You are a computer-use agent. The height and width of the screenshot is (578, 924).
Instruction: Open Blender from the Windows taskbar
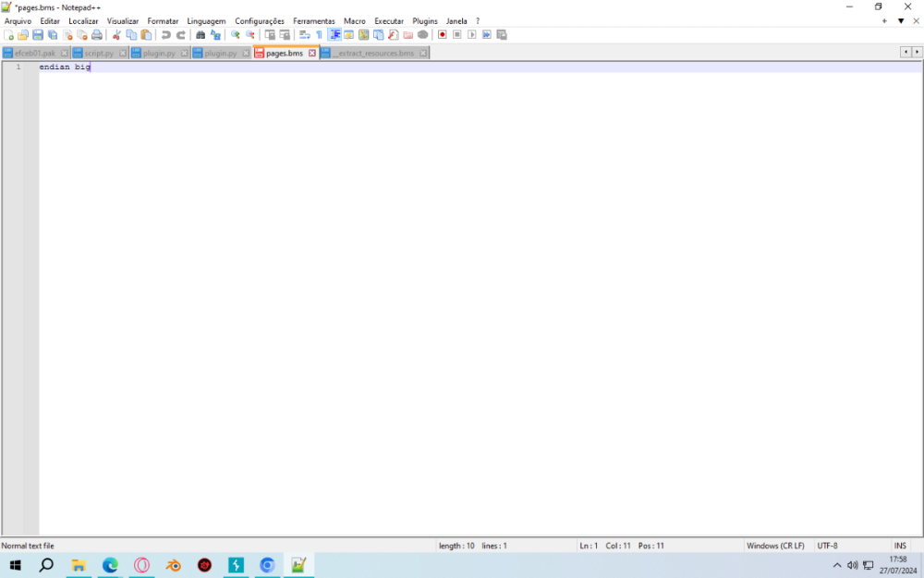[173, 565]
